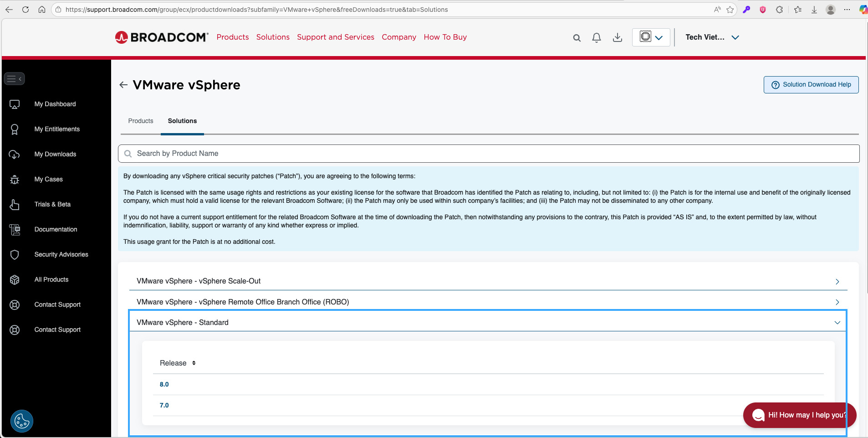
Task: Open the Solutions top menu
Action: tap(273, 37)
